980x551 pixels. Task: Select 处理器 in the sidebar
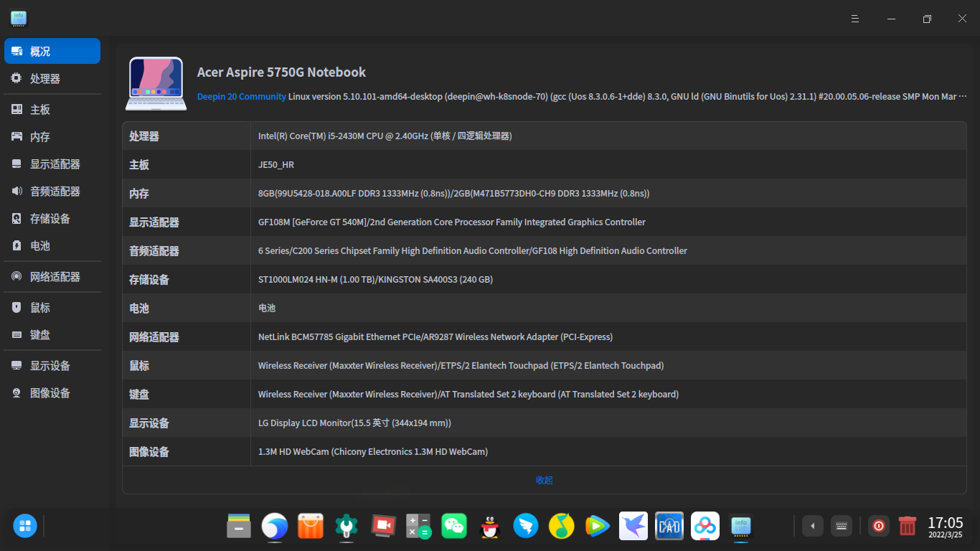tap(52, 78)
